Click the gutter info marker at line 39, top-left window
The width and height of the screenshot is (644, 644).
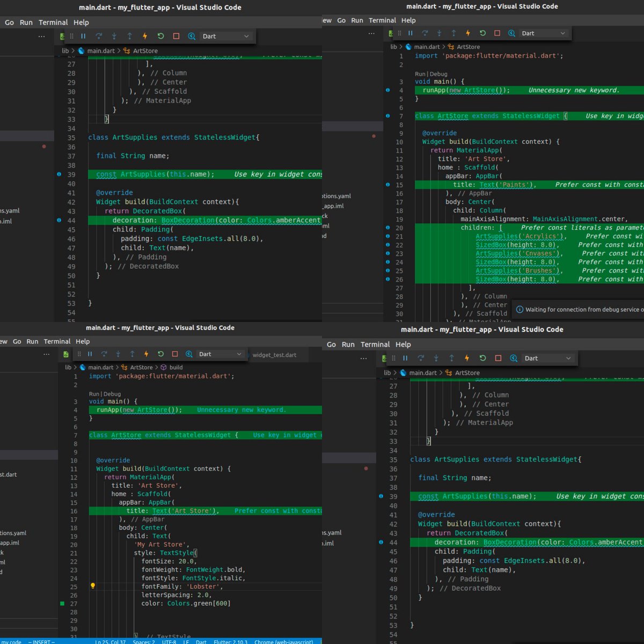59,174
